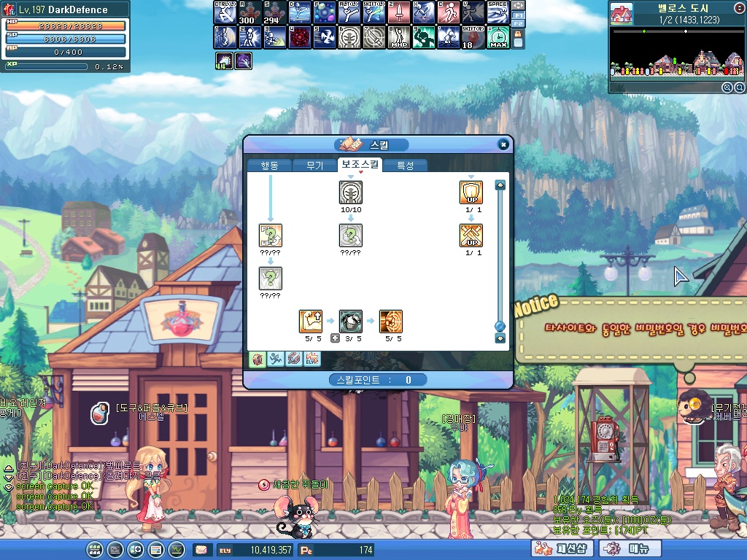Click the MHP buff skill in slot 8
This screenshot has width=747, height=560.
click(x=399, y=37)
